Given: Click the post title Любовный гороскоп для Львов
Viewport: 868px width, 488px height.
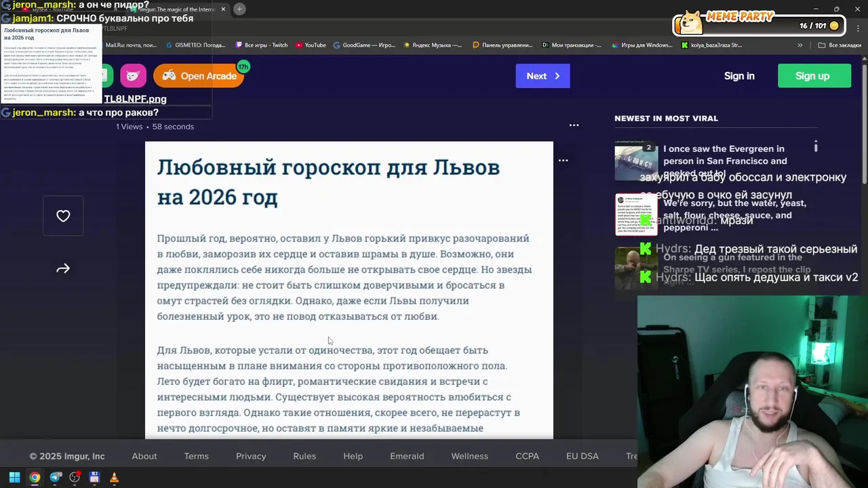Looking at the screenshot, I should pyautogui.click(x=328, y=182).
